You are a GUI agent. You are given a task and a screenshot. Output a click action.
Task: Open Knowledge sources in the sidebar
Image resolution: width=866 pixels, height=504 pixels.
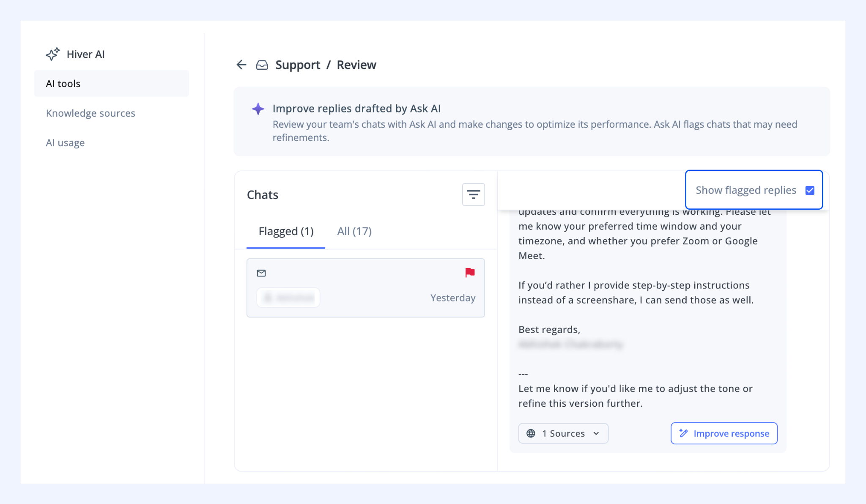click(x=90, y=113)
